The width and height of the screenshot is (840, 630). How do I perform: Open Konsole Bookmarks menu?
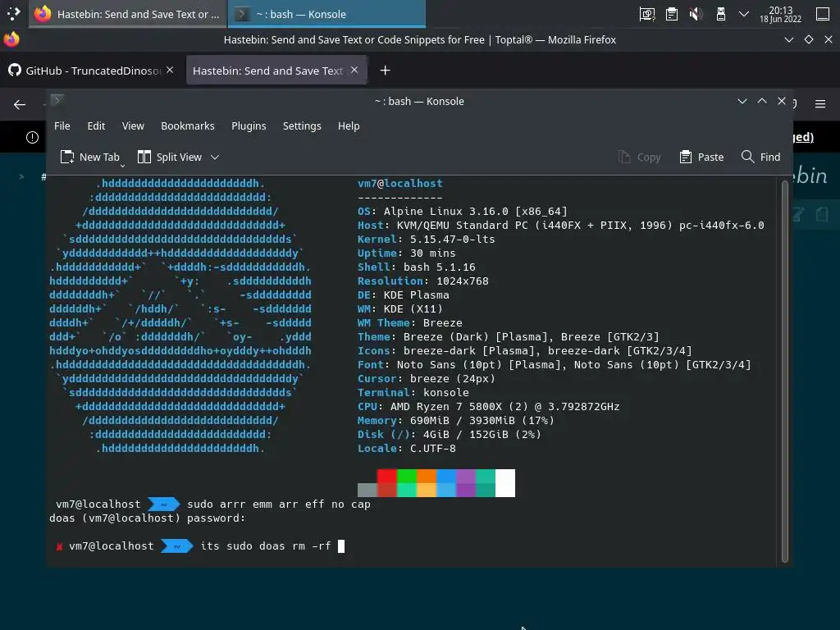(188, 126)
